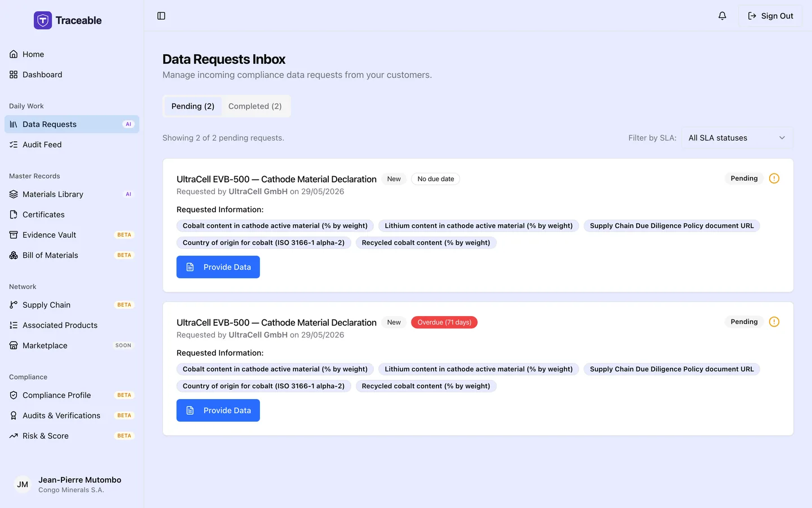Viewport: 812px width, 508px height.
Task: Open Associated Products
Action: pos(72,325)
